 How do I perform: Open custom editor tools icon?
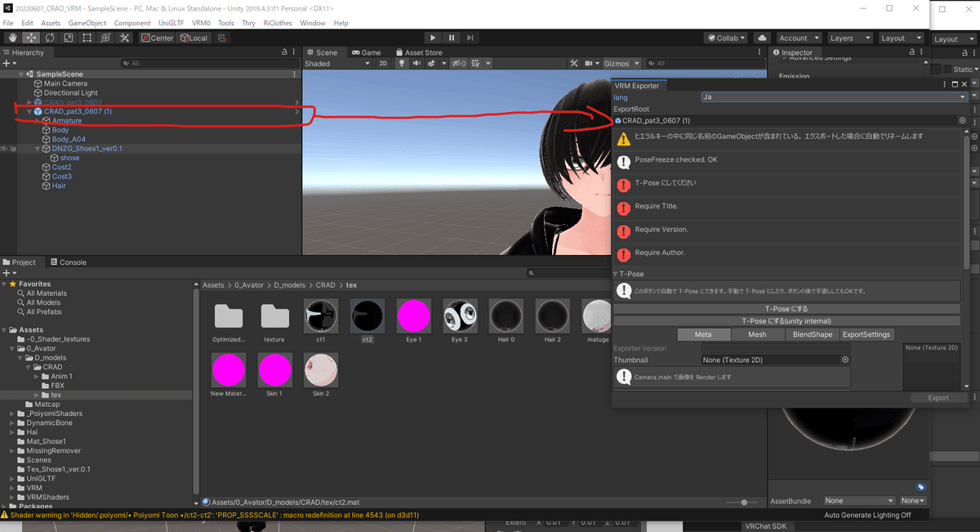125,38
